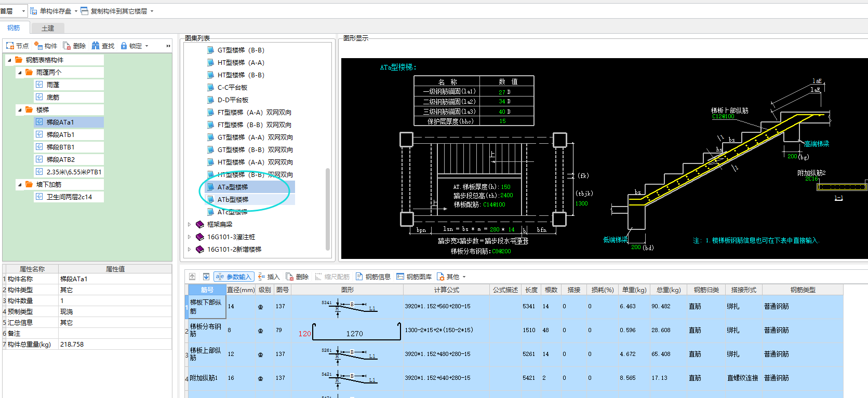Click 删除 in rebar table toolbar
Image resolution: width=868 pixels, height=398 pixels.
click(x=297, y=277)
